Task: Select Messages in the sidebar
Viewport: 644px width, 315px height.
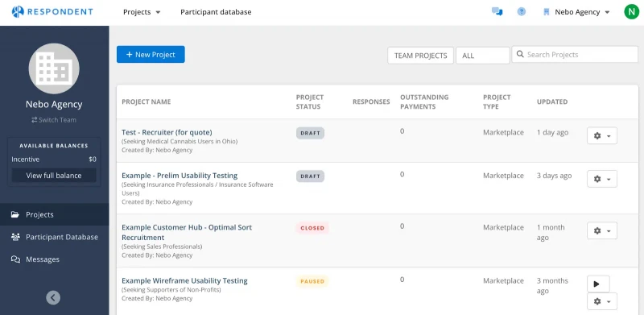Action: coord(54,259)
